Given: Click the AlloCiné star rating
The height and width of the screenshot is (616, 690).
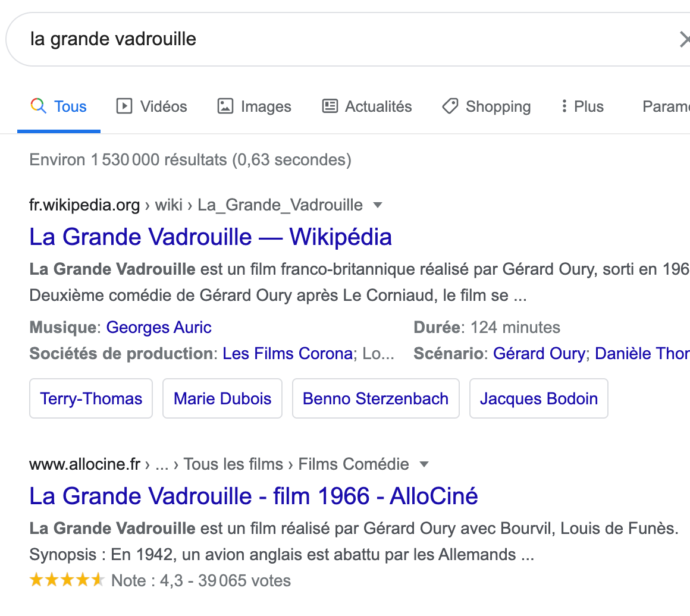Looking at the screenshot, I should [67, 580].
